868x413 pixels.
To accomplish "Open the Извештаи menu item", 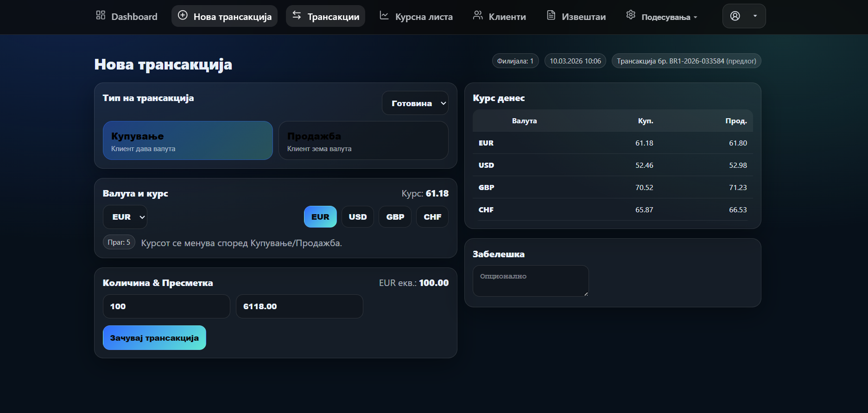I will point(583,17).
